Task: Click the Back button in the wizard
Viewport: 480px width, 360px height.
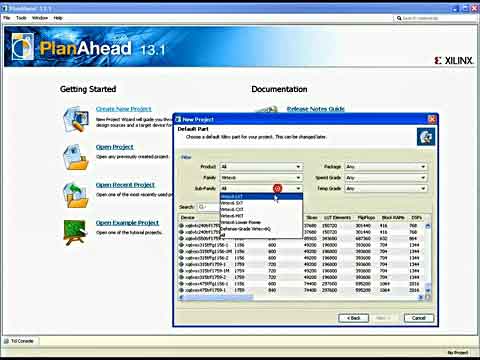Action: [353, 318]
